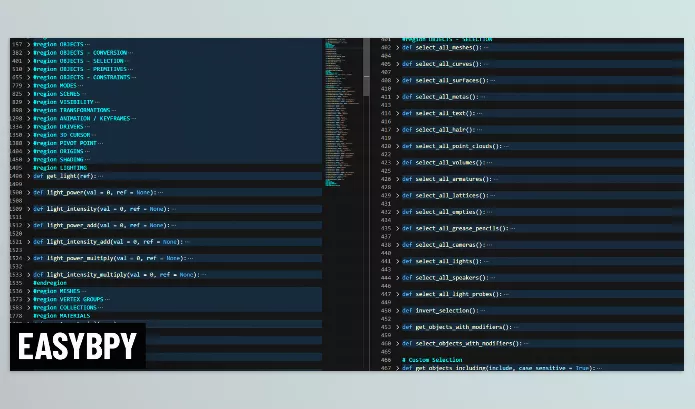The image size is (695, 409).
Task: Click 'def select_all_volumes()' in right pane
Action: pyautogui.click(x=443, y=163)
